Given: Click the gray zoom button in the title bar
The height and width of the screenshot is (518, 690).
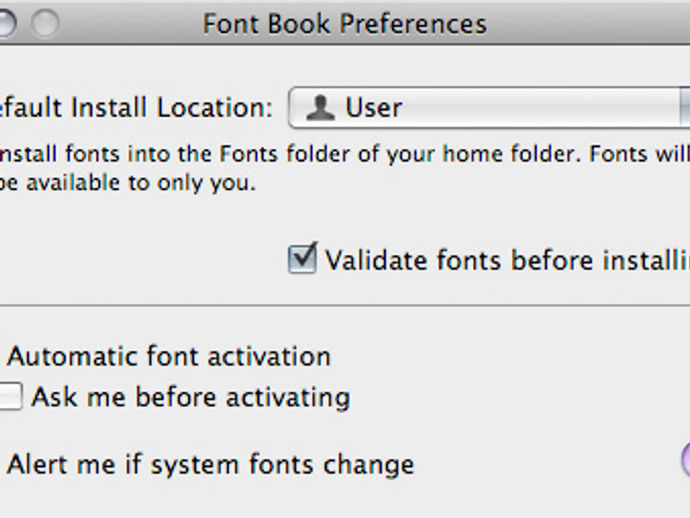Looking at the screenshot, I should point(45,23).
